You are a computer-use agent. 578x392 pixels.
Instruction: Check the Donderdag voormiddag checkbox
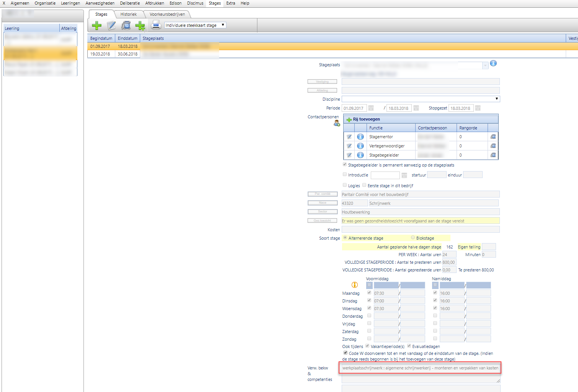369,316
